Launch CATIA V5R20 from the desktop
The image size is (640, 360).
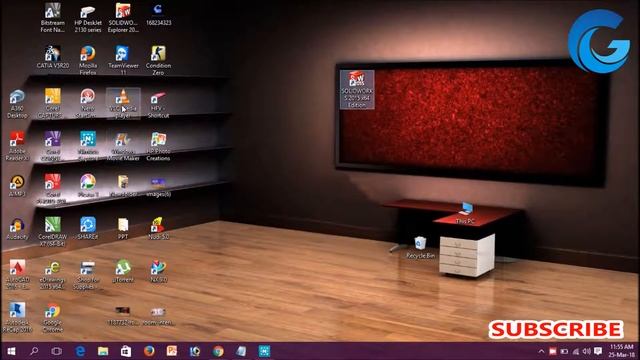pyautogui.click(x=53, y=57)
